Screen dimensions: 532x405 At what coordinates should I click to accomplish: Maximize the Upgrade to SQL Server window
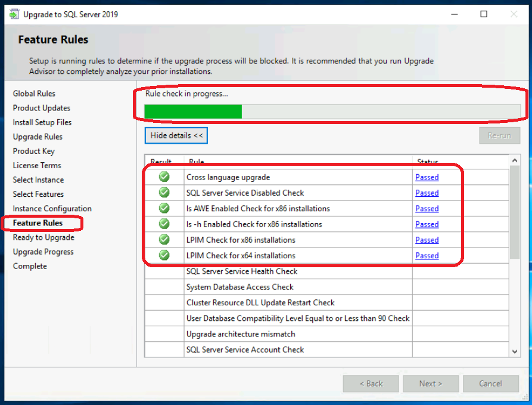484,14
